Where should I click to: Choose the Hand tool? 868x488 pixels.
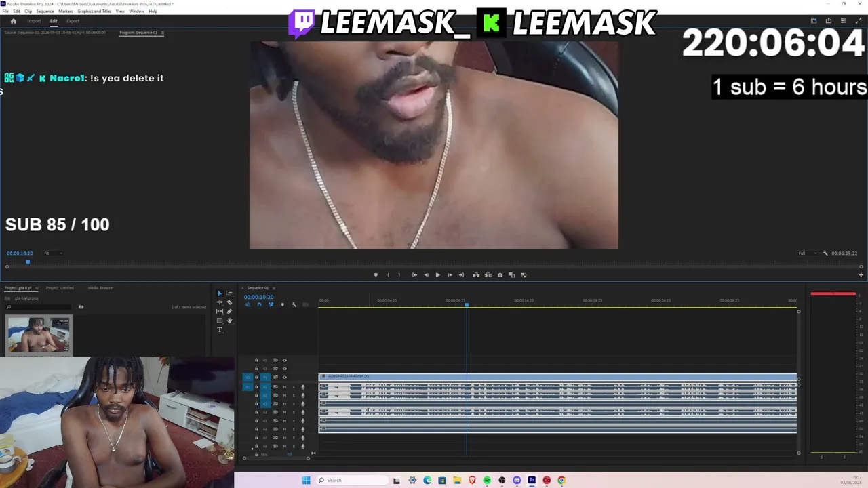click(229, 321)
